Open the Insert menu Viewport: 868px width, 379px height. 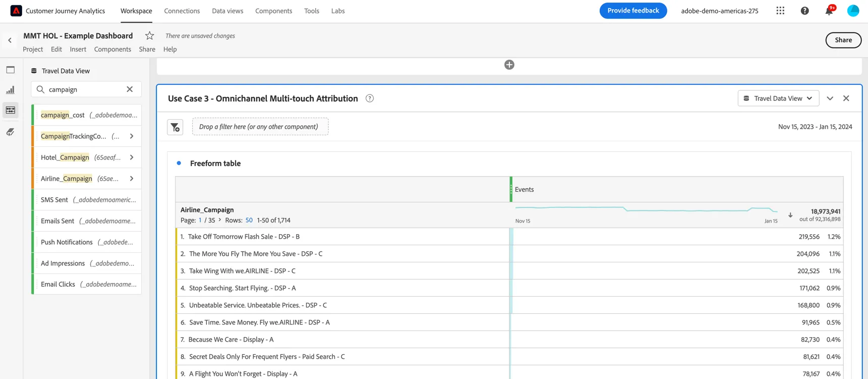pyautogui.click(x=78, y=49)
